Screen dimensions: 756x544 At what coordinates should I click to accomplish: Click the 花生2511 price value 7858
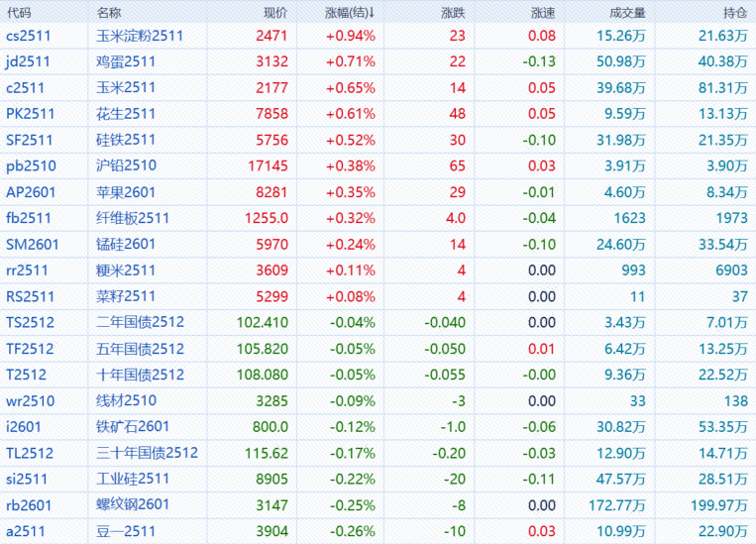pos(271,114)
